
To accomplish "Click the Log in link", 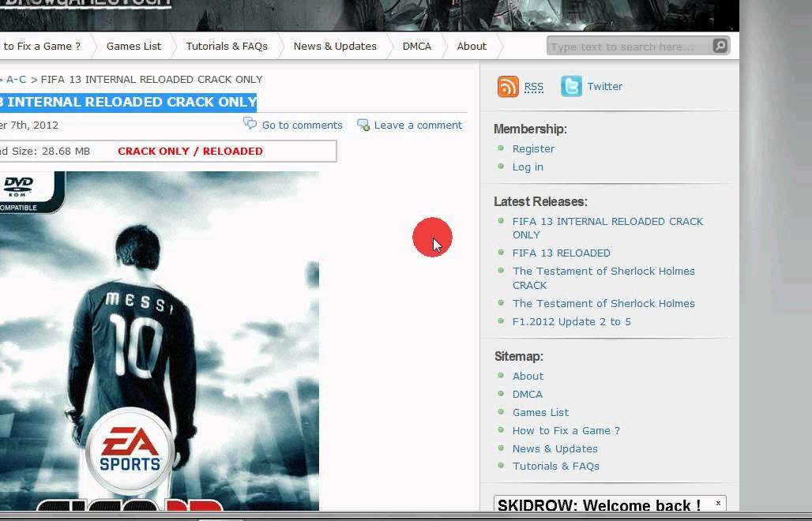I will coord(528,167).
